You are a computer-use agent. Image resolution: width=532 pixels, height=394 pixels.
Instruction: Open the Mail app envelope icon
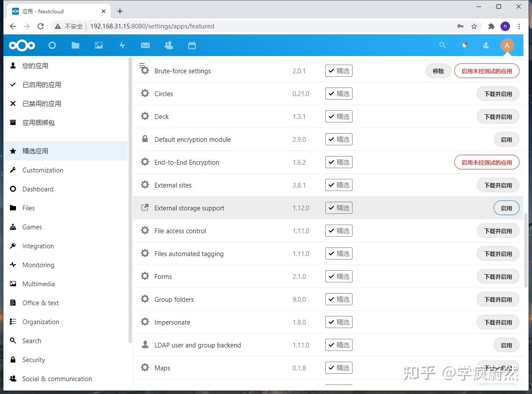(x=145, y=45)
